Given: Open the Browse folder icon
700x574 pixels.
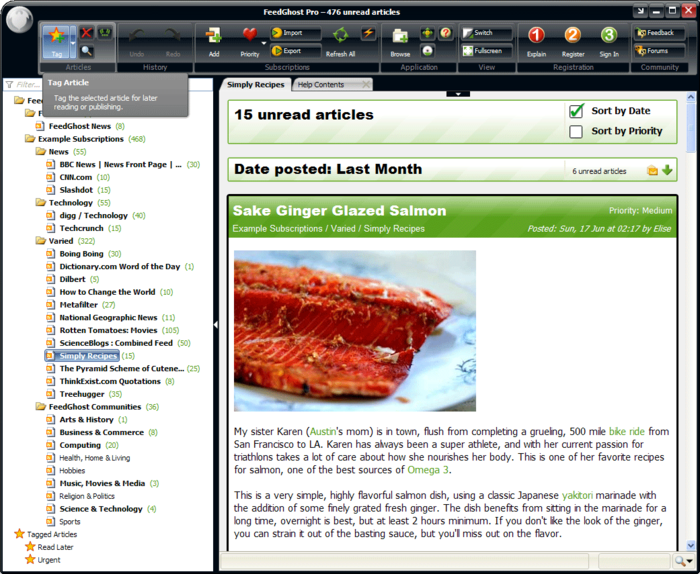Looking at the screenshot, I should (x=400, y=41).
